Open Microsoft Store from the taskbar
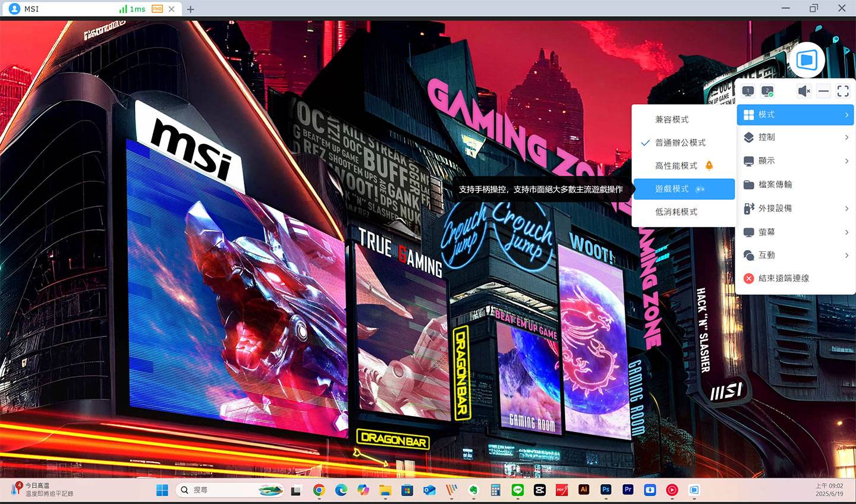 pos(407,490)
